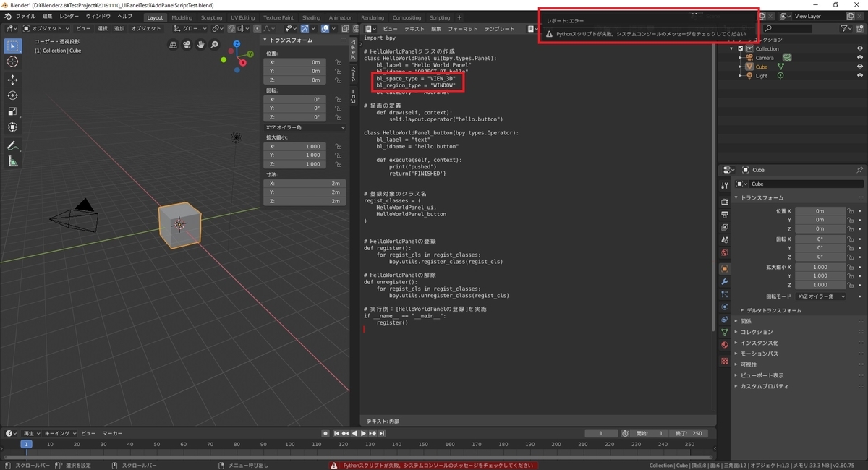Image resolution: width=868 pixels, height=470 pixels.
Task: Select the Rotate tool
Action: pyautogui.click(x=12, y=95)
